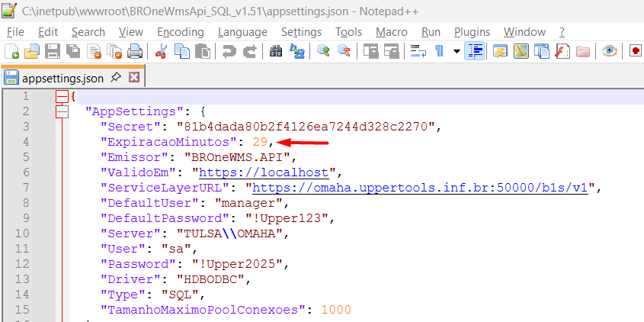Show the Function List panel icon
Screen dimensions: 644x322
(562, 51)
